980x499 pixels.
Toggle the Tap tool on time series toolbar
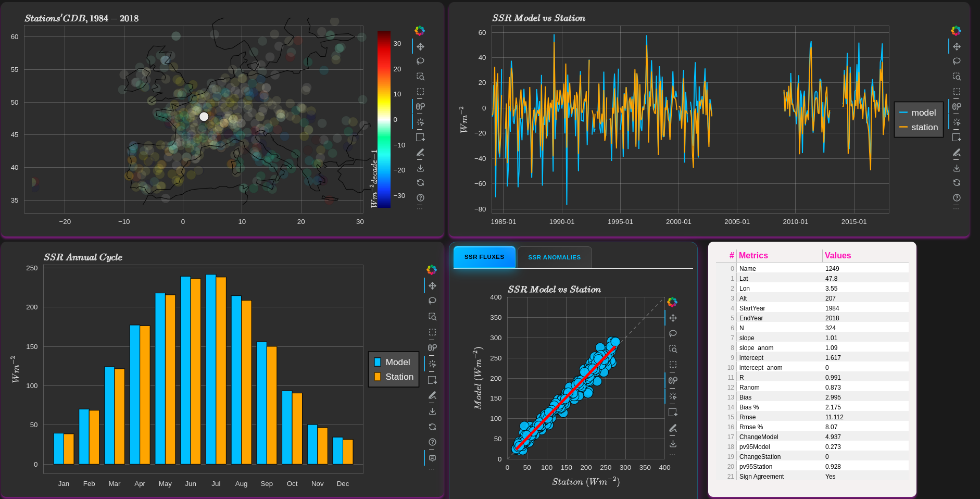point(957,122)
